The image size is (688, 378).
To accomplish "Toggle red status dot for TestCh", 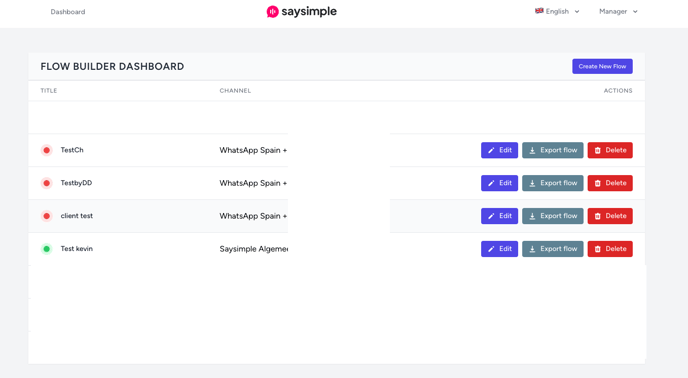I will (47, 150).
